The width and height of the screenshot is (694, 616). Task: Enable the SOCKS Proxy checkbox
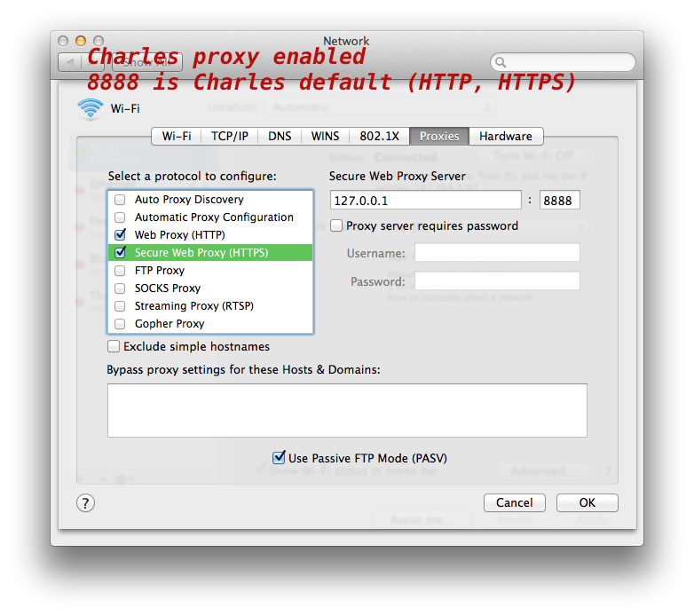coord(120,288)
